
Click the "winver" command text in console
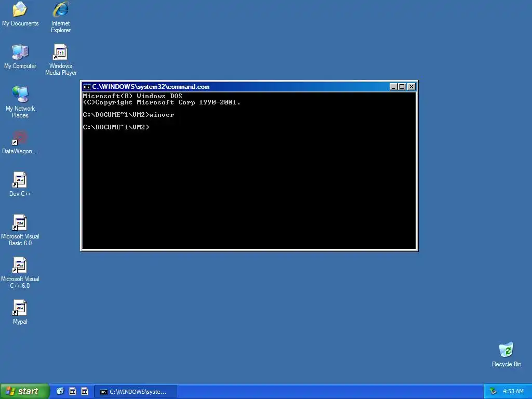(162, 115)
